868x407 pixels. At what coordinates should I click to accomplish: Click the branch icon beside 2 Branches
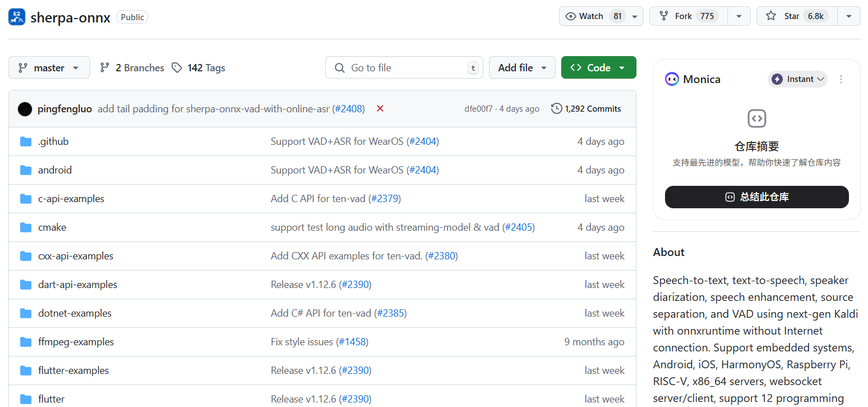coord(104,67)
